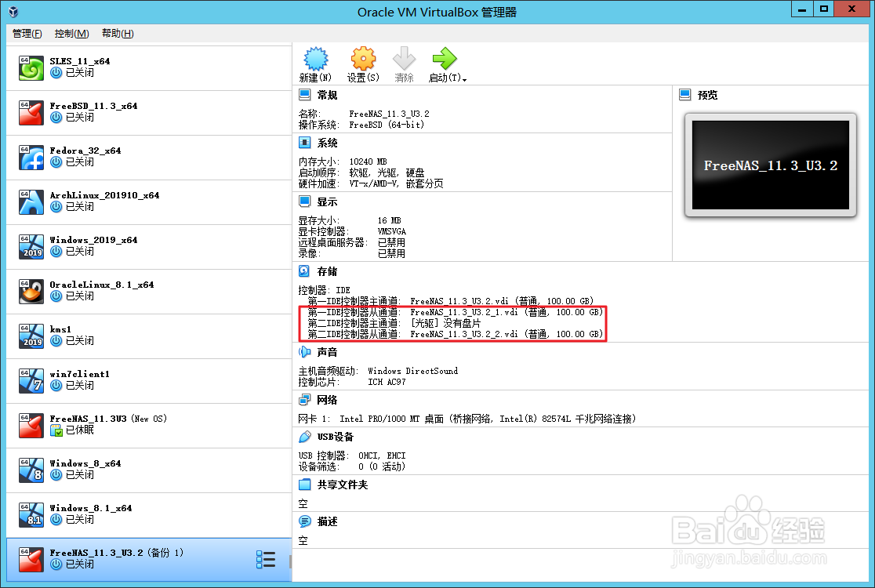Image resolution: width=875 pixels, height=588 pixels.
Task: Select Fedora_32_x64 VM icon
Action: pyautogui.click(x=31, y=158)
